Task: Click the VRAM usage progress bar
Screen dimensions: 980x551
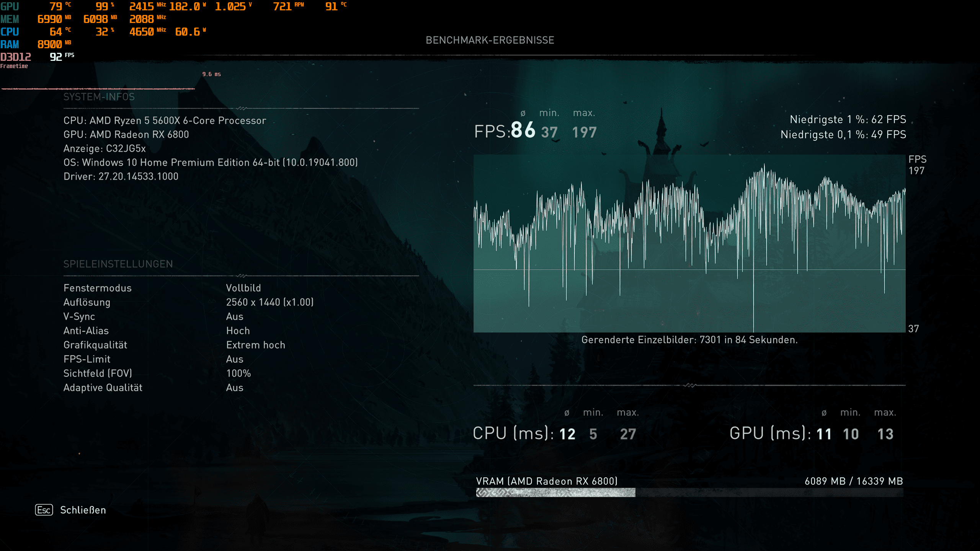Action: pos(689,492)
